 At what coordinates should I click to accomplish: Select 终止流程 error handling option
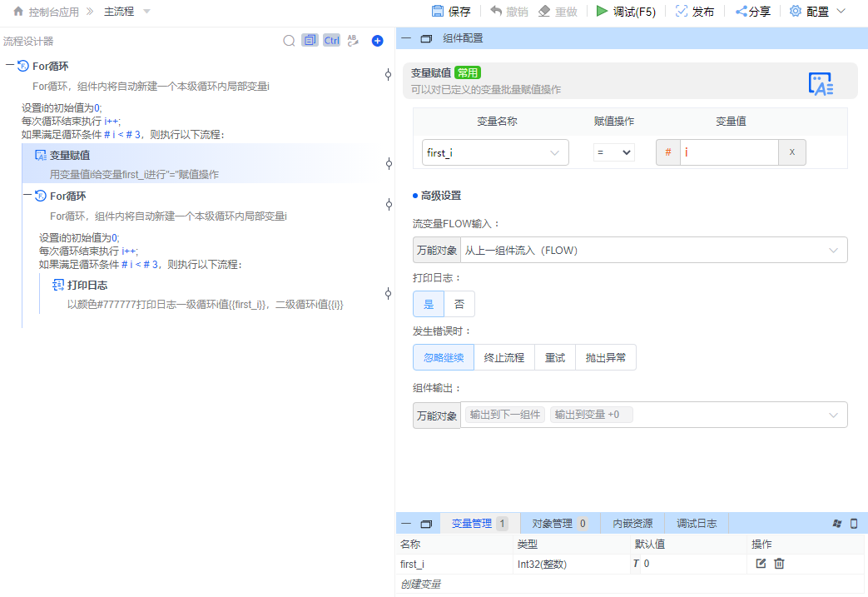(504, 357)
